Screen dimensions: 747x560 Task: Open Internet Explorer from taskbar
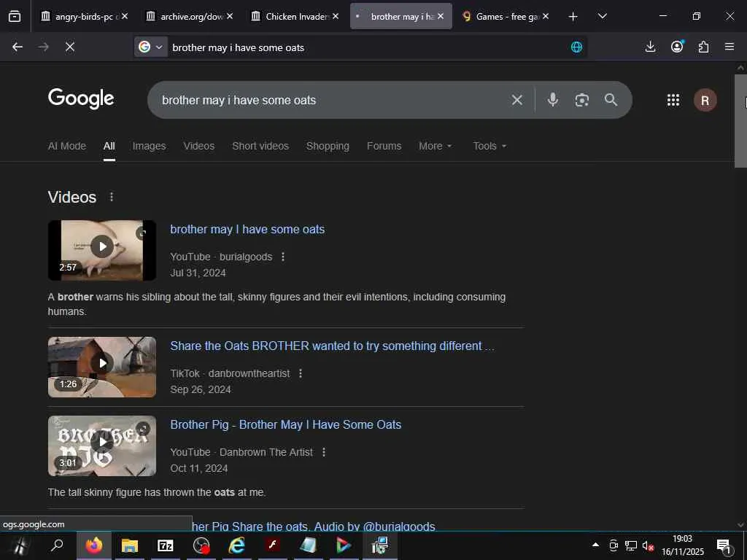[x=237, y=545]
